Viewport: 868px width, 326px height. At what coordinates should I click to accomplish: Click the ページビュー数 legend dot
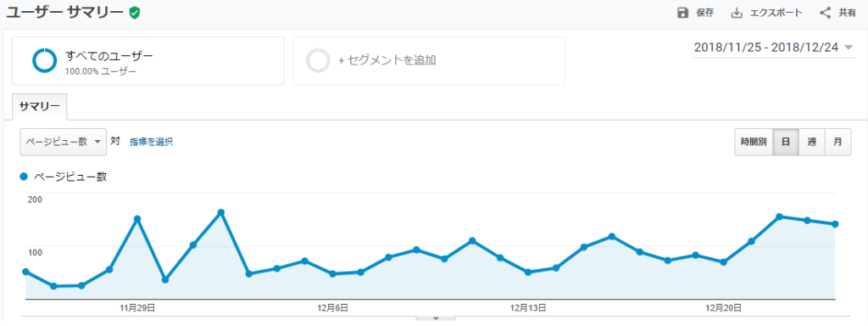coord(23,177)
